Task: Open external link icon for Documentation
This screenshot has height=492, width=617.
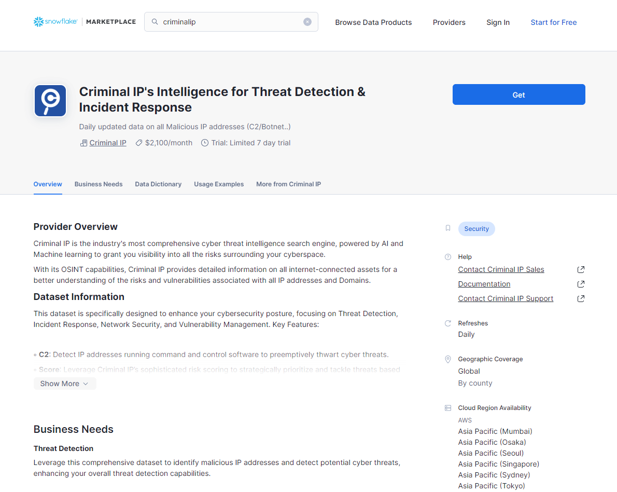Action: click(580, 284)
